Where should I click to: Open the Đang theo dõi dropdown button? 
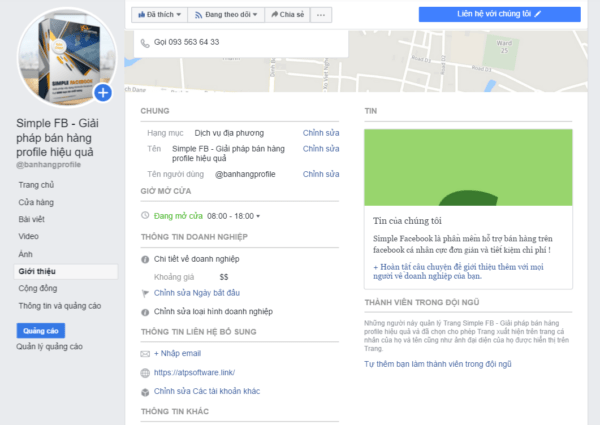pos(226,15)
